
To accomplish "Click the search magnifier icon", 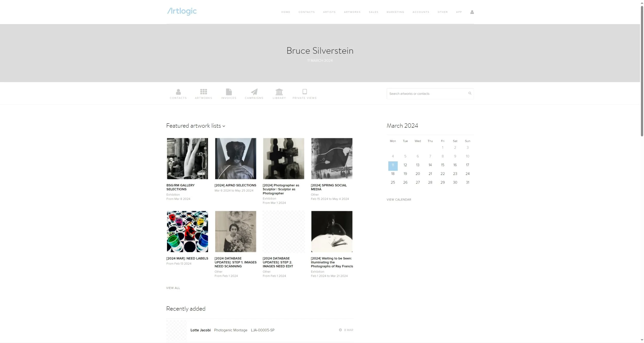I will point(470,93).
